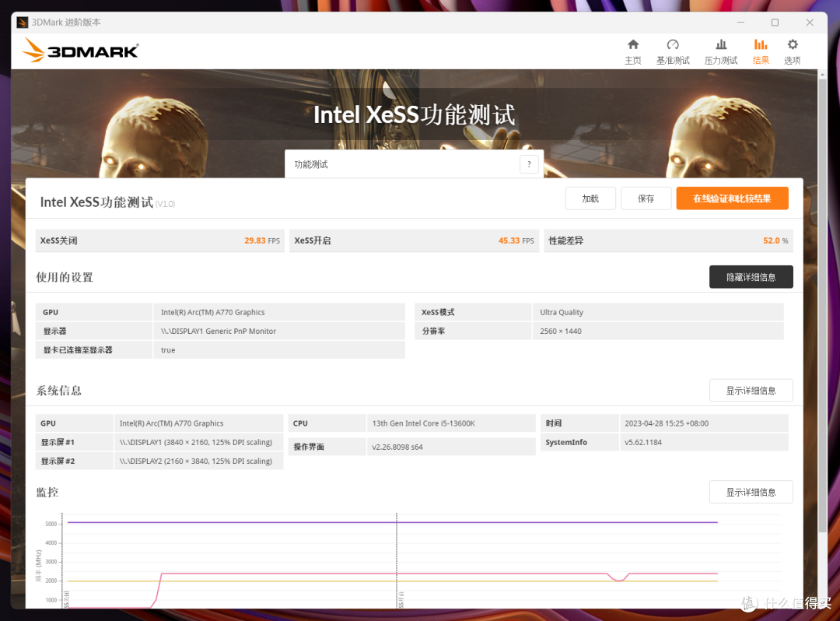Click the 保存 save button
Image resolution: width=840 pixels, height=621 pixels.
pos(646,198)
